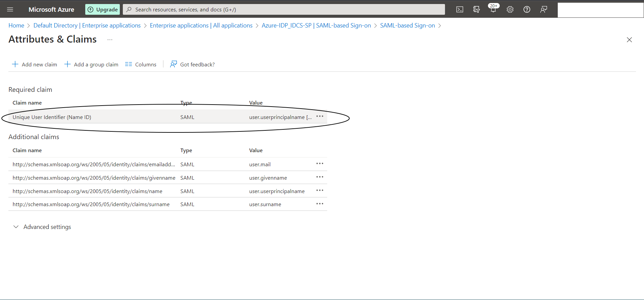Viewport: 644px width, 300px height.
Task: Open the Default Directory | Enterprise applications breadcrumb
Action: [x=87, y=25]
